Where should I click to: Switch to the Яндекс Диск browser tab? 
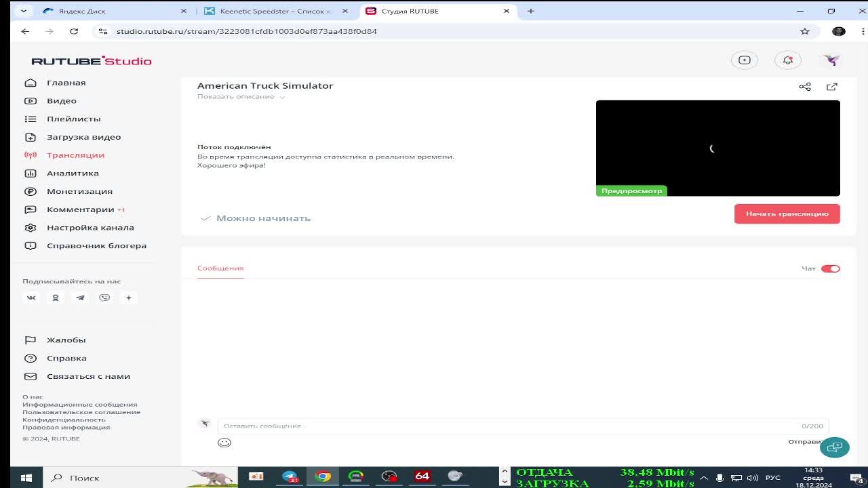(112, 11)
